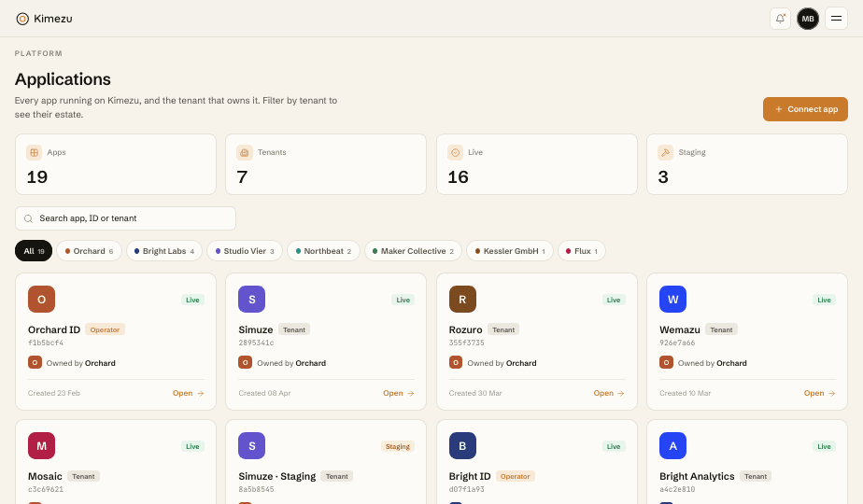Image resolution: width=863 pixels, height=504 pixels.
Task: Click the search magnifier icon
Action: [28, 218]
